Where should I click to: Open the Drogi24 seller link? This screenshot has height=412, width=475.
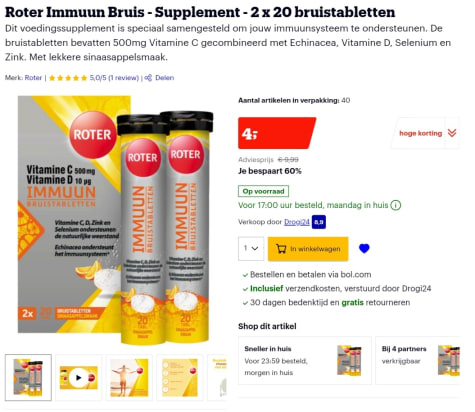(x=297, y=222)
